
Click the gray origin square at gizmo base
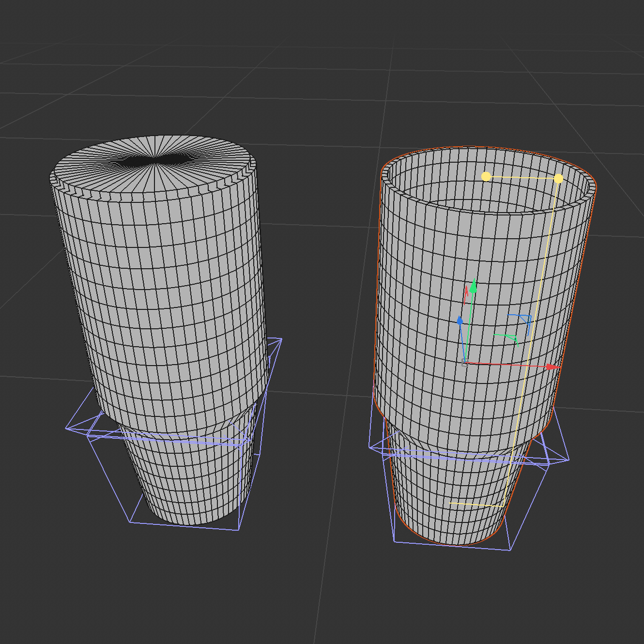465,363
